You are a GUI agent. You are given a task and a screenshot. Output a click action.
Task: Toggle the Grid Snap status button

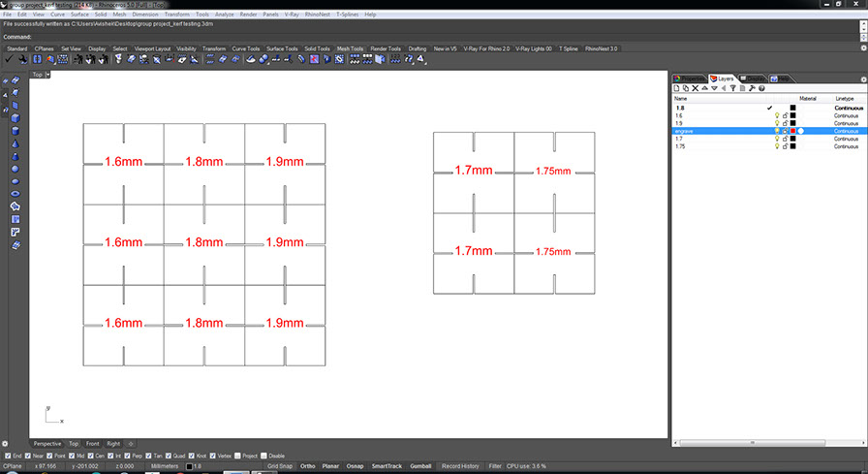pos(280,466)
